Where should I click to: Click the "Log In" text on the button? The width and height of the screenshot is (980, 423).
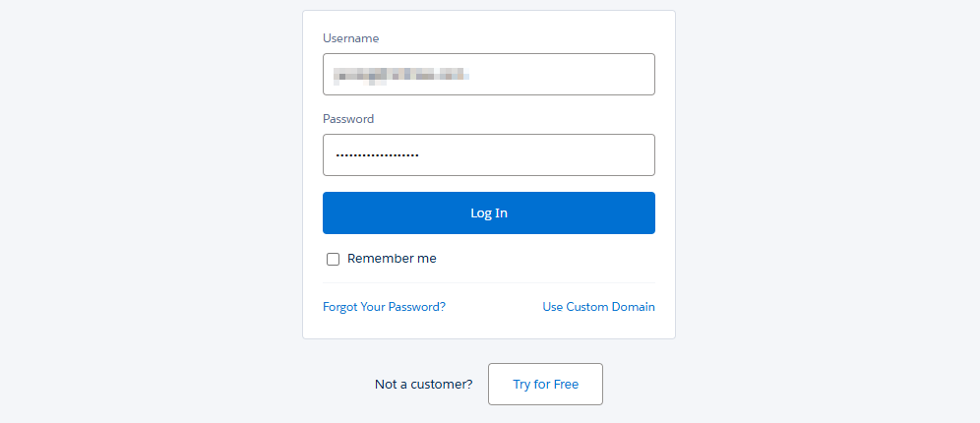489,213
